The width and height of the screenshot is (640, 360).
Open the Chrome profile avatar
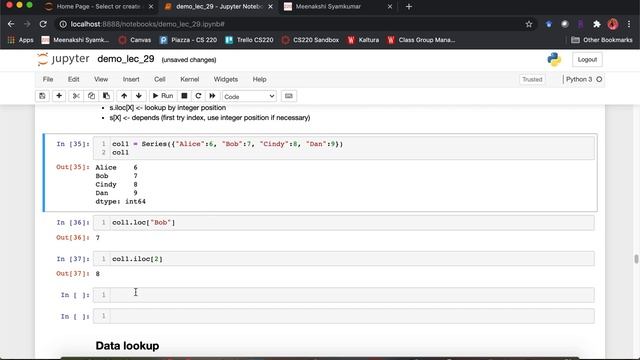613,24
